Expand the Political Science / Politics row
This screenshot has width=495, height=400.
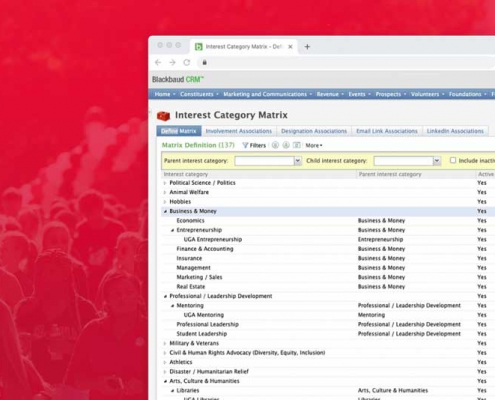click(165, 183)
